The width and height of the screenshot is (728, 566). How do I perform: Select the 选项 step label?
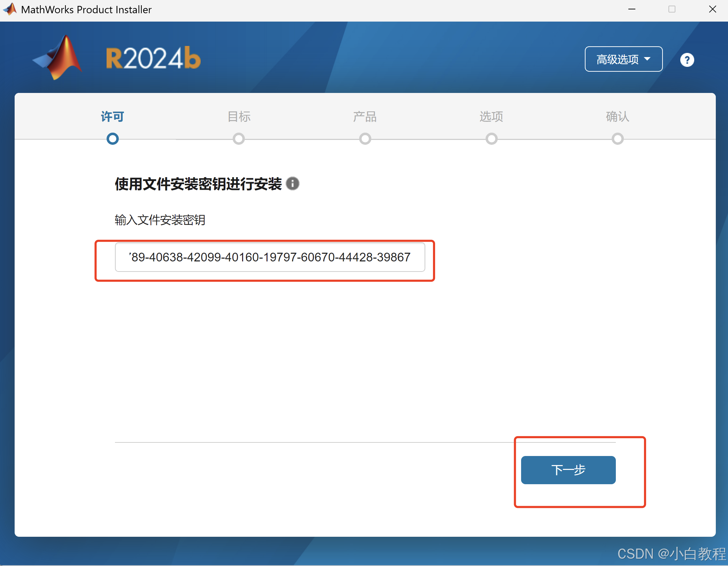coord(491,117)
